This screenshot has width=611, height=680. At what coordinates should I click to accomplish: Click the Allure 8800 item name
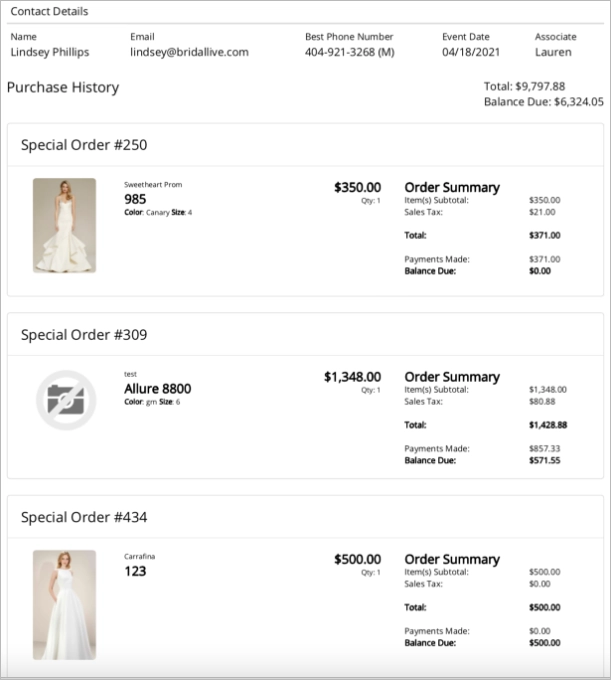[x=157, y=388]
